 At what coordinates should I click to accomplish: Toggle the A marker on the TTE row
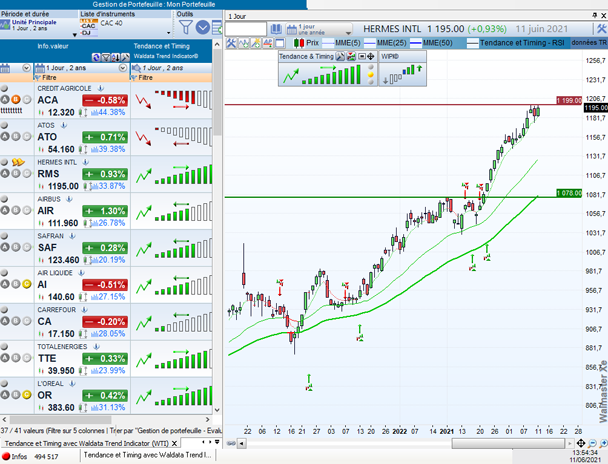(5, 358)
